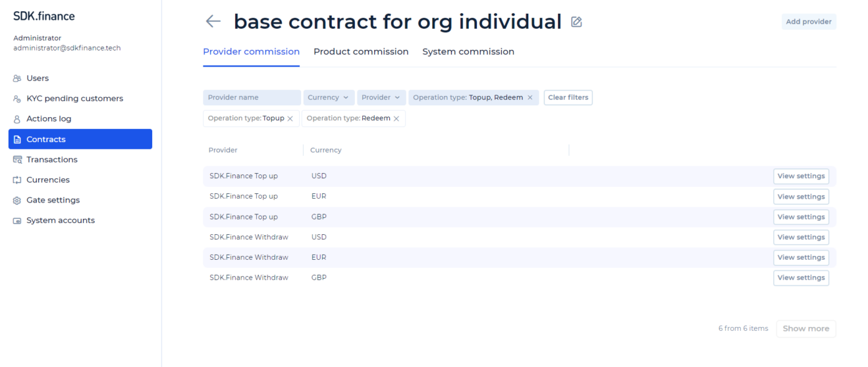Image resolution: width=868 pixels, height=367 pixels.
Task: Open Transactions in the sidebar
Action: click(x=51, y=160)
